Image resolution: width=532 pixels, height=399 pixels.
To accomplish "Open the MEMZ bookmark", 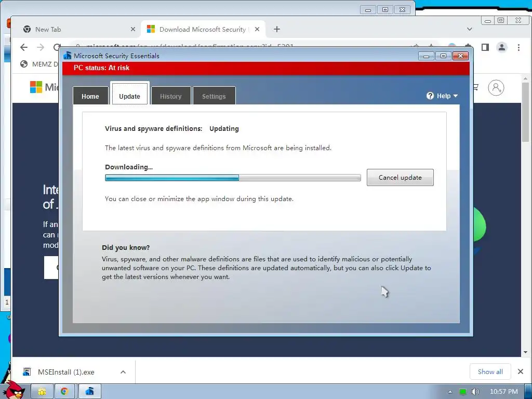I will click(x=38, y=64).
